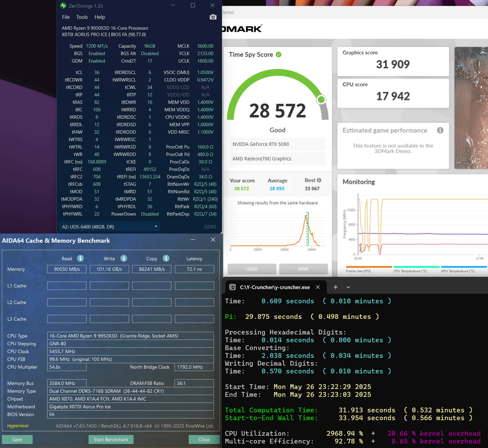The height and width of the screenshot is (448, 488).
Task: Click the LOAD button in 3DMark
Action: (252, 269)
